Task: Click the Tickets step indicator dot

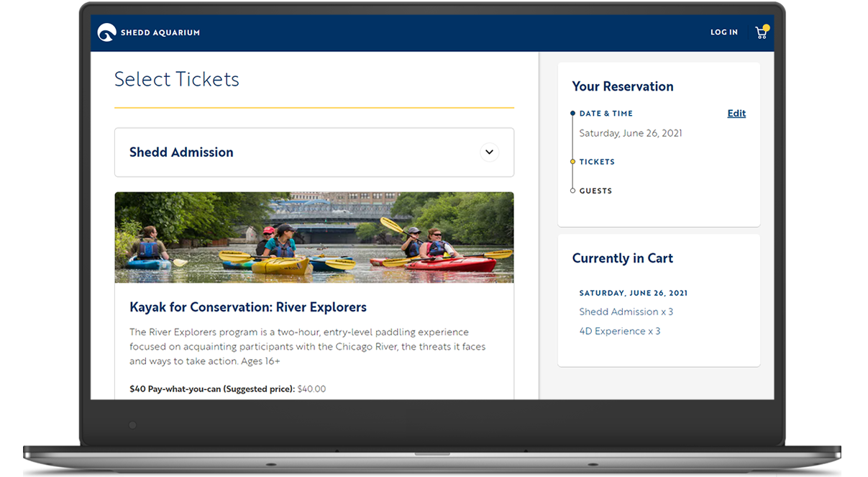Action: (572, 161)
